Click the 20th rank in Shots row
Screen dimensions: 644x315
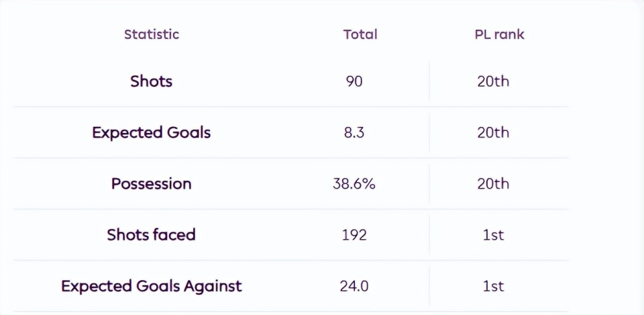tap(493, 81)
